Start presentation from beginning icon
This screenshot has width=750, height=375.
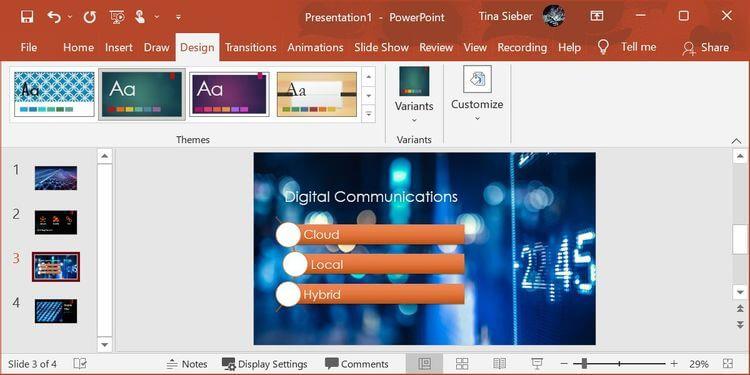[x=117, y=17]
